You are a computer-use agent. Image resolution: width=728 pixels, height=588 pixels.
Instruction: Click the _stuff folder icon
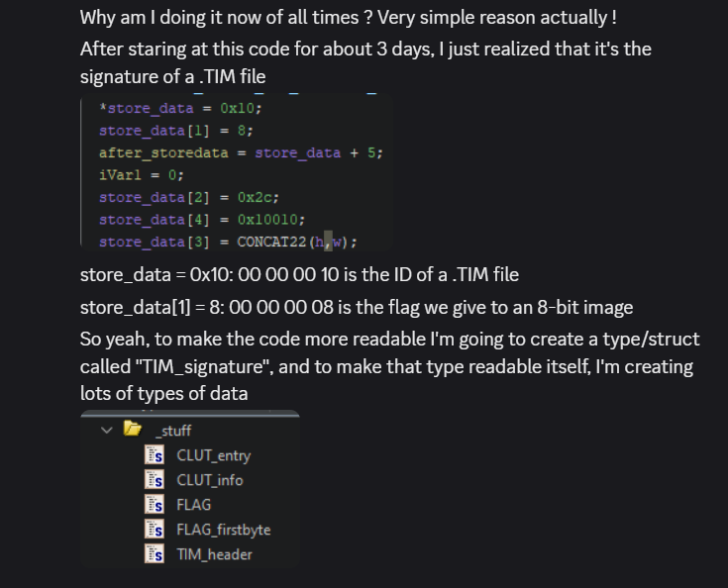(x=132, y=430)
